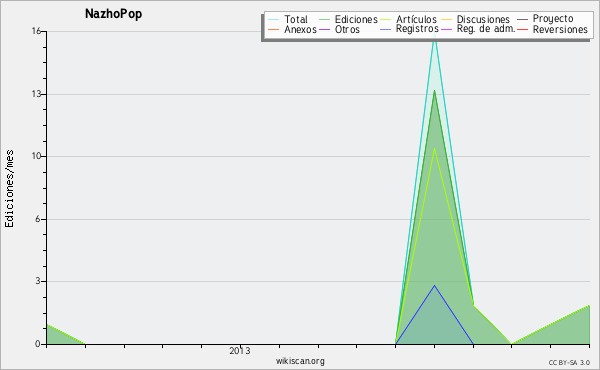This screenshot has height=370, width=600.
Task: Click the wikiscan.org text
Action: pos(300,361)
